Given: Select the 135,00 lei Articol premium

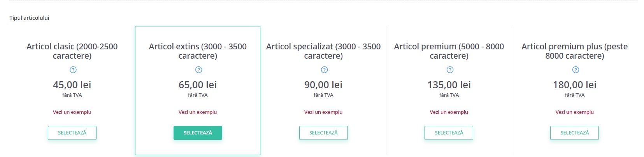Looking at the screenshot, I should point(449,133).
